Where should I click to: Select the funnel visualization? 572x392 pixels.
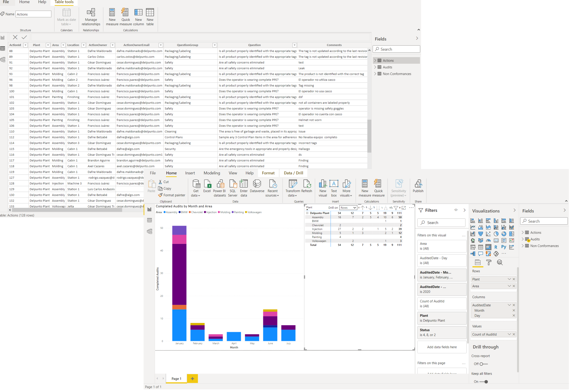[481, 234]
